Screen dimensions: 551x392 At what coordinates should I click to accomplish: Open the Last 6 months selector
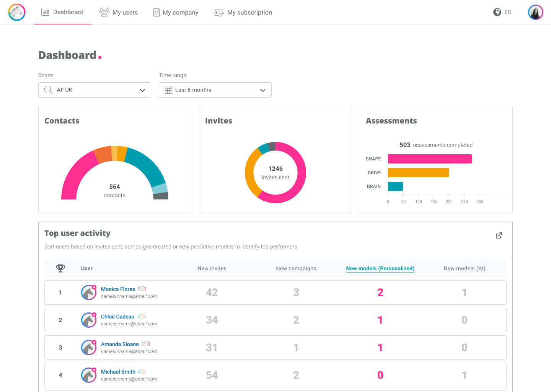click(x=215, y=90)
